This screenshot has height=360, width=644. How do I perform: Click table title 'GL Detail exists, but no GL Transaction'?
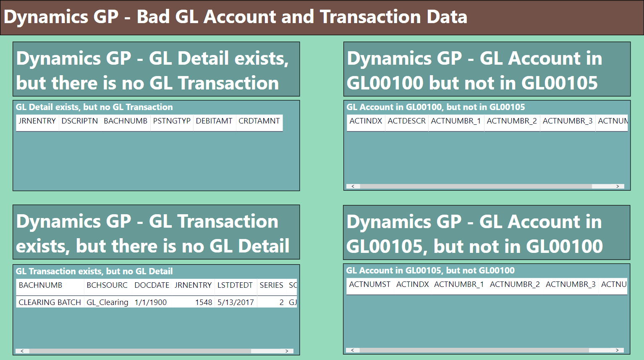pyautogui.click(x=94, y=107)
